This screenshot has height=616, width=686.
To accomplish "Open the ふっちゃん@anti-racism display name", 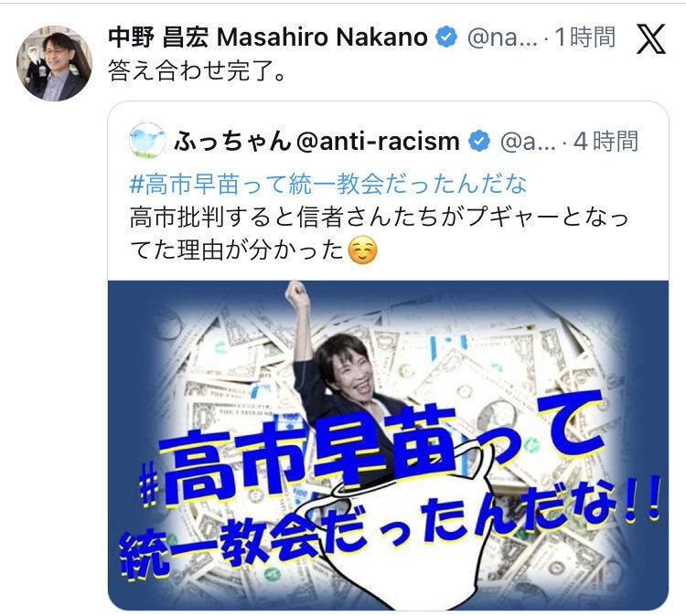I will [x=316, y=142].
